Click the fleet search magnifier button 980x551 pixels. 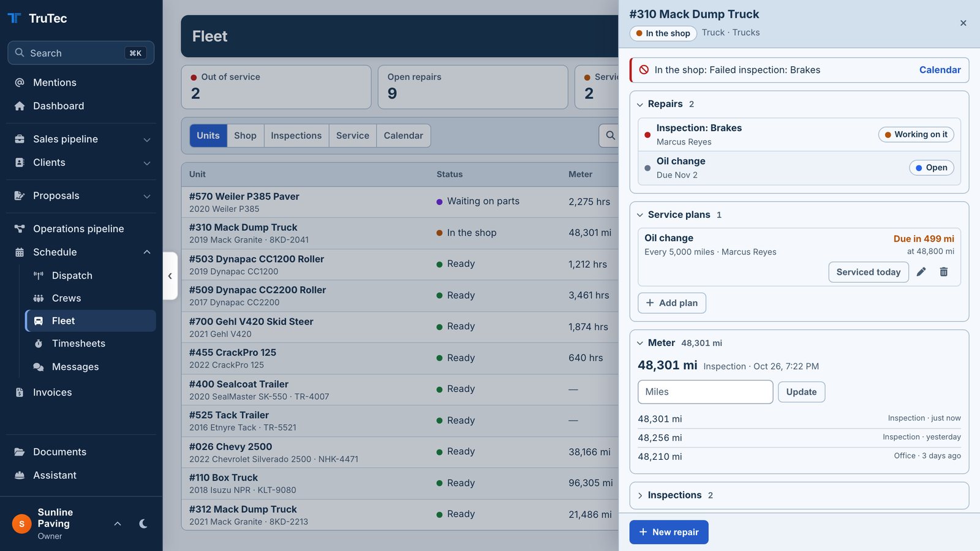click(610, 135)
